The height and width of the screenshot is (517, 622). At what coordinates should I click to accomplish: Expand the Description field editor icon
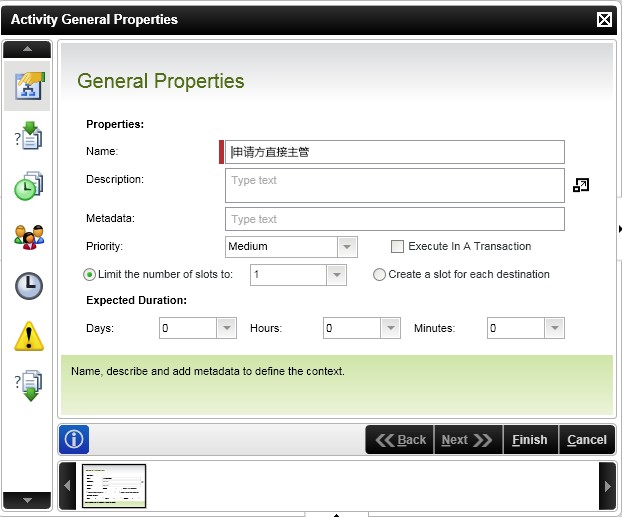[x=581, y=185]
